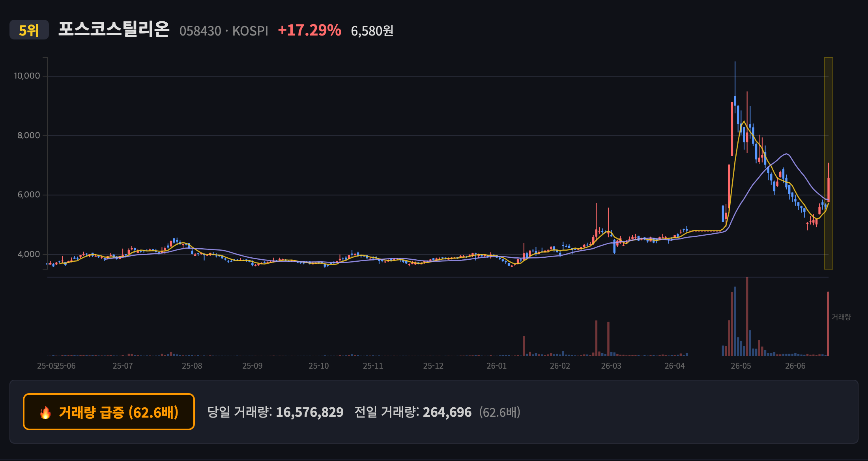Select the 26-01 date axis label
The width and height of the screenshot is (868, 461).
(x=497, y=366)
